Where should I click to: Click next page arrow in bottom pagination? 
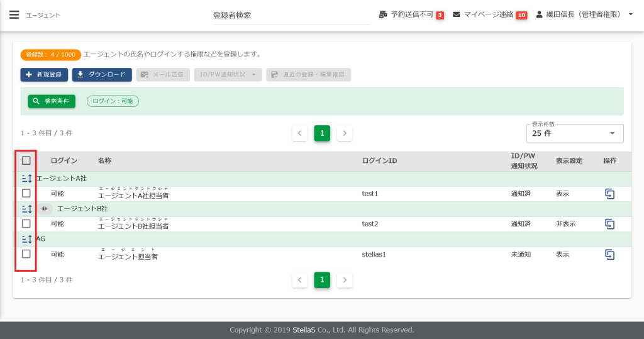(x=344, y=280)
